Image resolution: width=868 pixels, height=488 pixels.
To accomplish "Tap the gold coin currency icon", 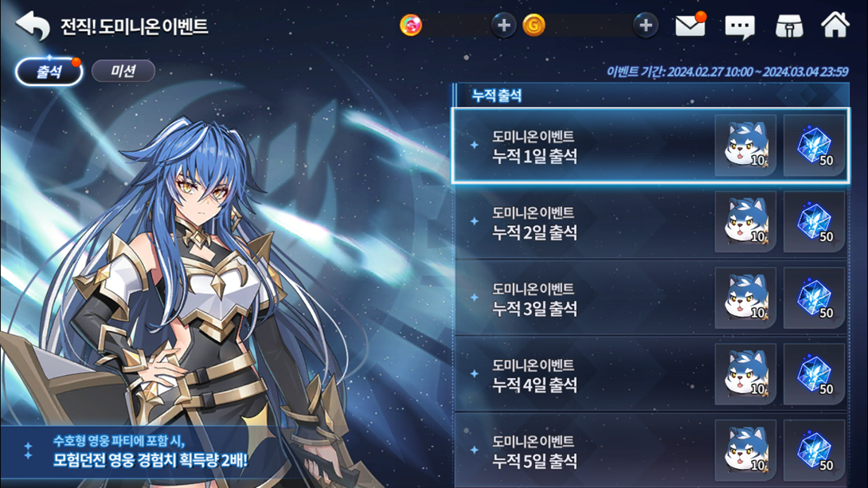I will [x=534, y=25].
